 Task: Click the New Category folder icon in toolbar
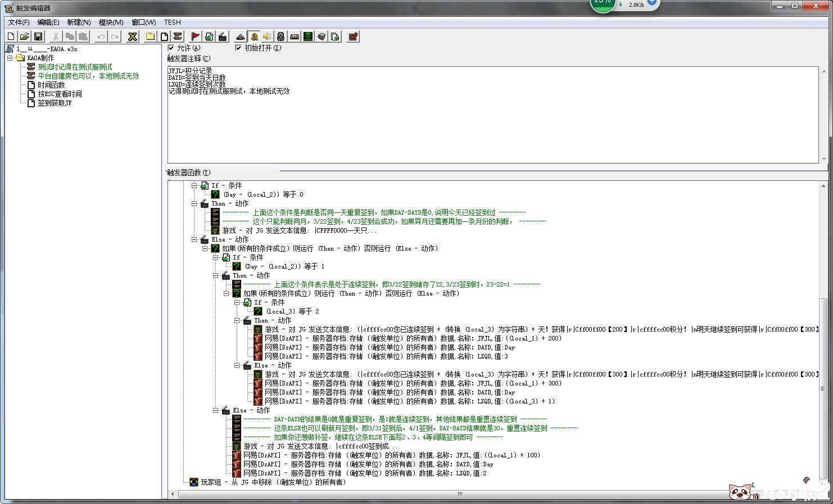point(150,37)
